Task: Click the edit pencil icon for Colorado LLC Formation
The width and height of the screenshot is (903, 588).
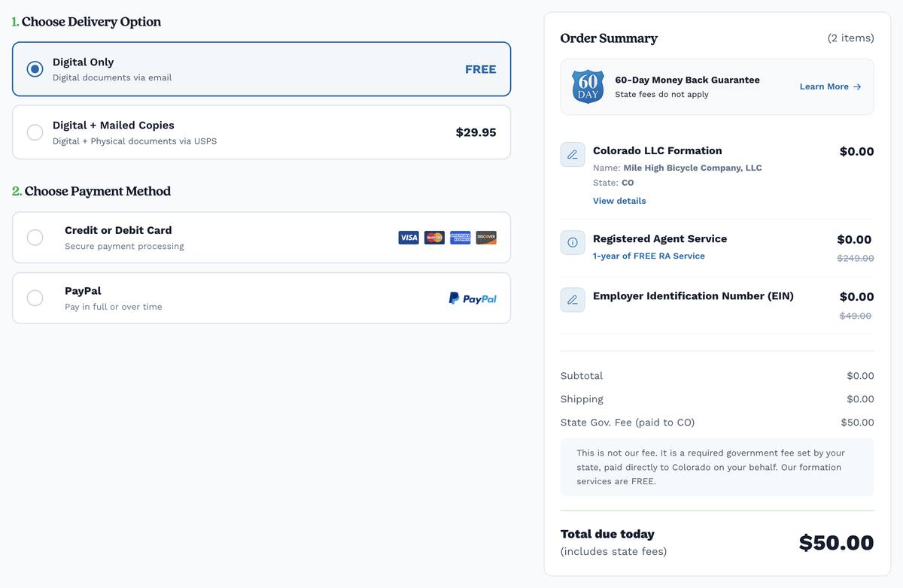Action: click(573, 155)
